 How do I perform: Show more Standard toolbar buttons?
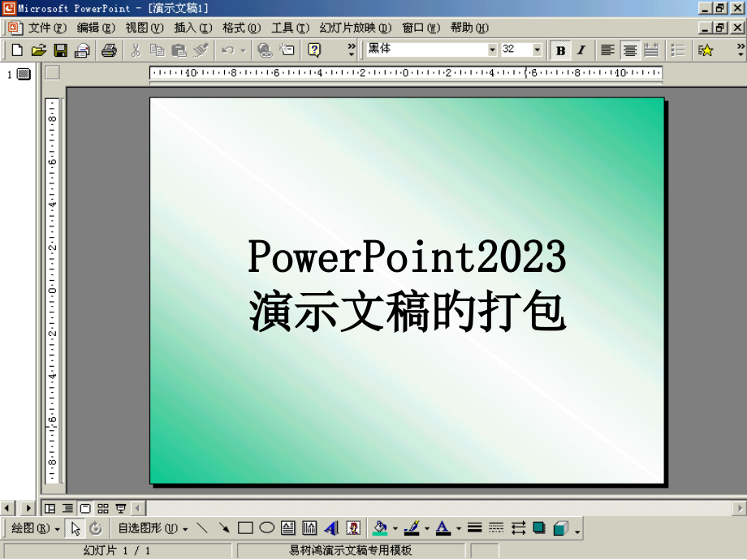tap(352, 50)
